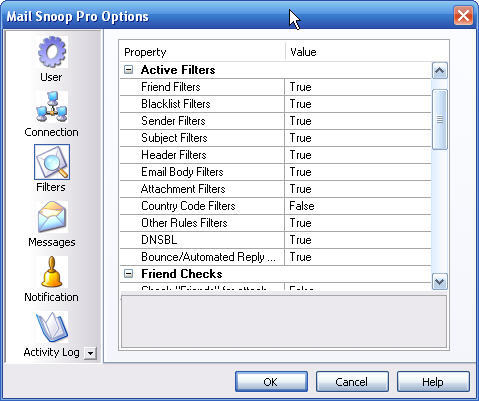
Task: Click the True value for DNSBL
Action: (x=300, y=240)
